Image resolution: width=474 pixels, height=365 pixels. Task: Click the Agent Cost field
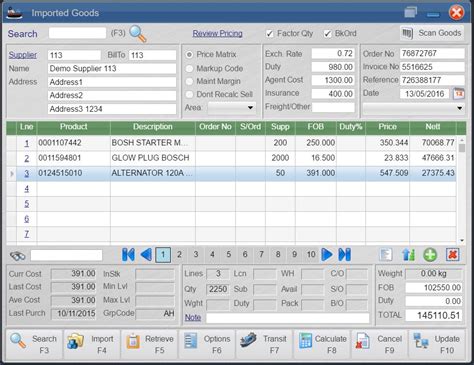point(333,80)
